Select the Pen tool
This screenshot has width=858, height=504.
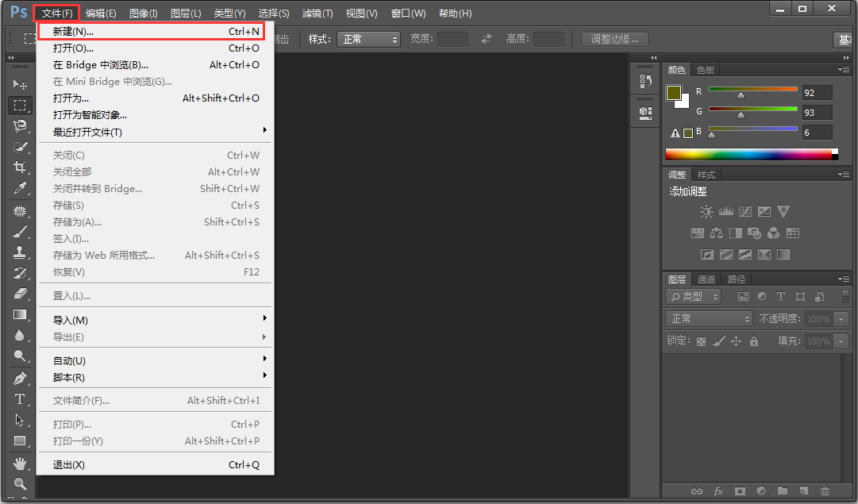[20, 378]
